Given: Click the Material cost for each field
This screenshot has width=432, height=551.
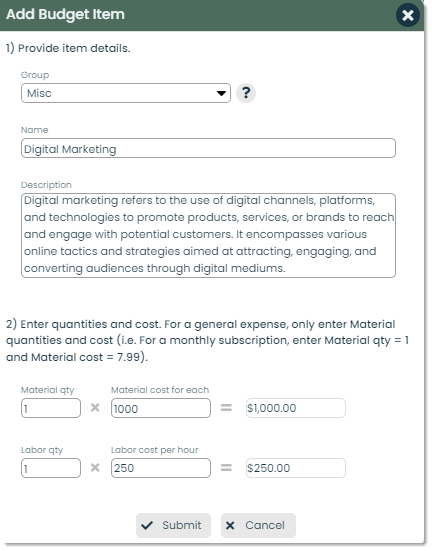Looking at the screenshot, I should click(161, 408).
